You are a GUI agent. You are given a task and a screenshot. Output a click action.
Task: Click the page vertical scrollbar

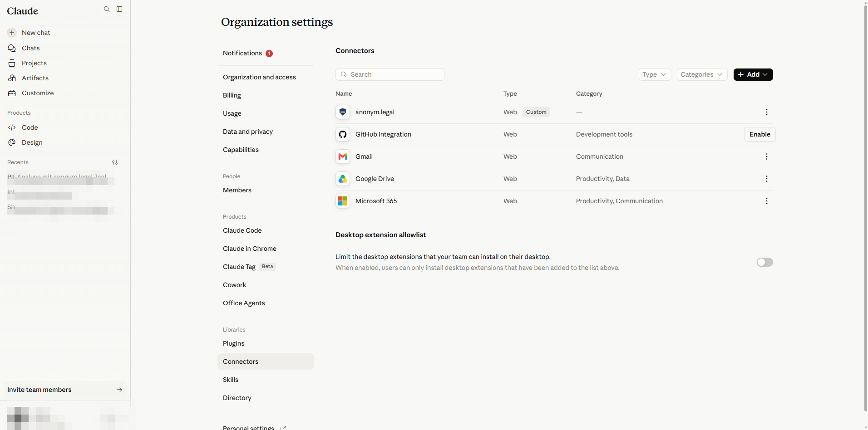pos(866,209)
